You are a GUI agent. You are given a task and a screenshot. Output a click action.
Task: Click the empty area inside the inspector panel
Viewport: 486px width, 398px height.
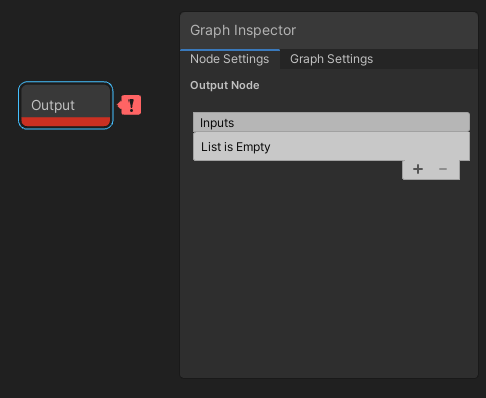(329, 277)
